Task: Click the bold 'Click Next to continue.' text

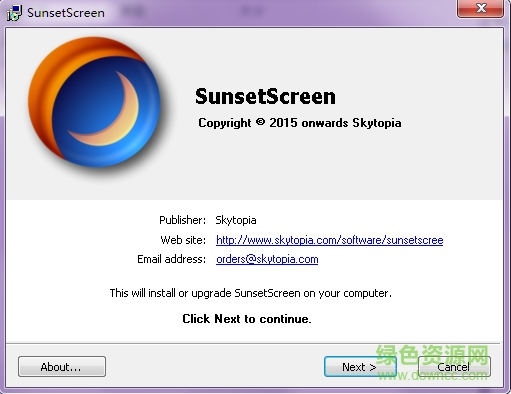Action: click(247, 319)
